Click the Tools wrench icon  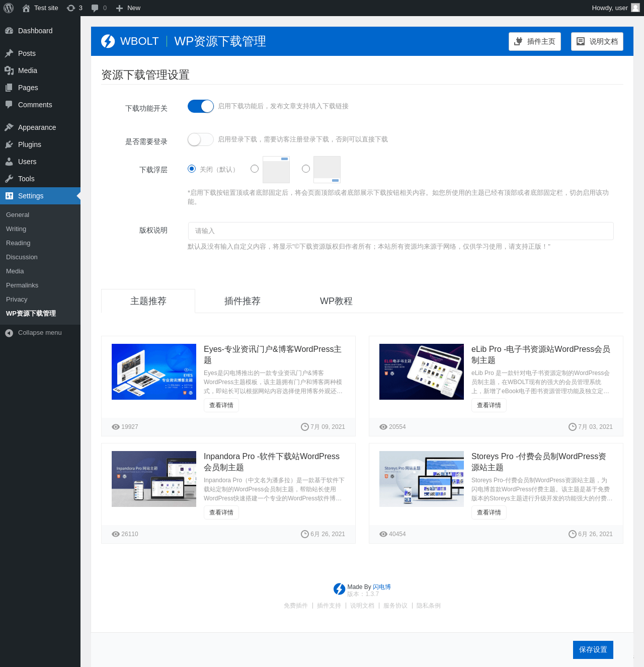click(9, 179)
